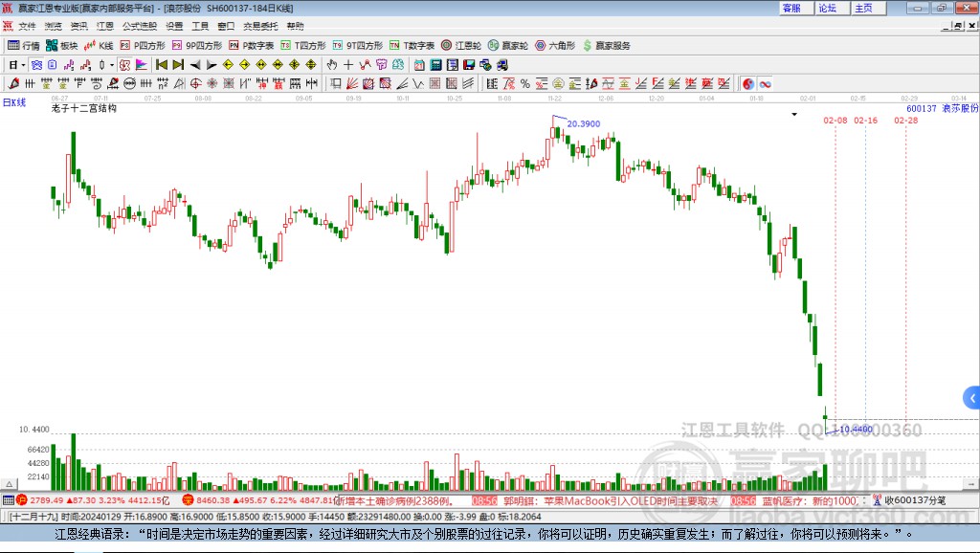Open the 交易委托 menu
980x553 pixels.
coord(260,26)
